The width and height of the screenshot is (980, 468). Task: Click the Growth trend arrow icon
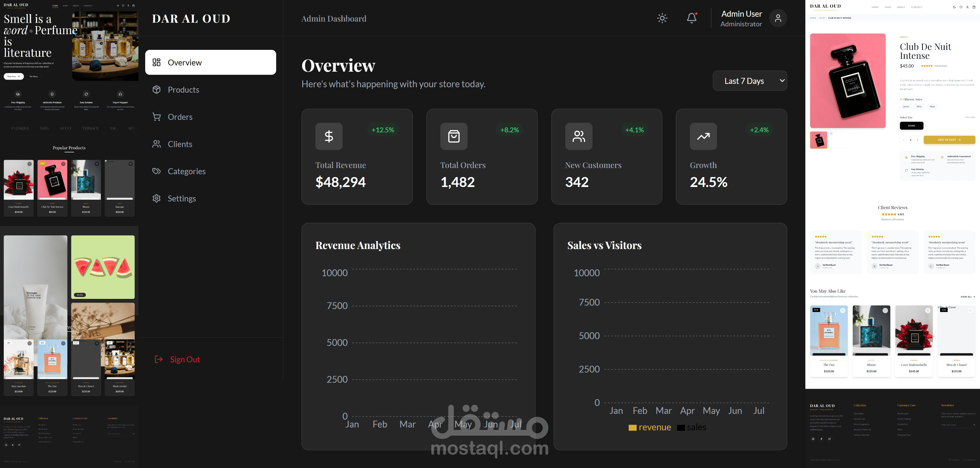point(703,136)
